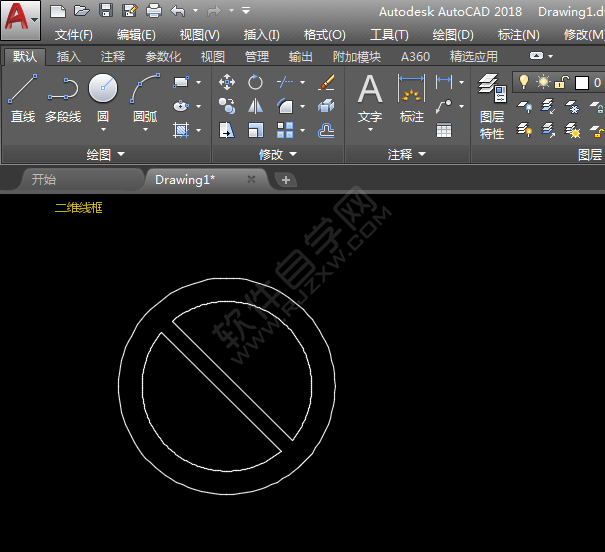Image resolution: width=605 pixels, height=552 pixels.
Task: Switch to the 插入 ribbon tab
Action: point(69,57)
